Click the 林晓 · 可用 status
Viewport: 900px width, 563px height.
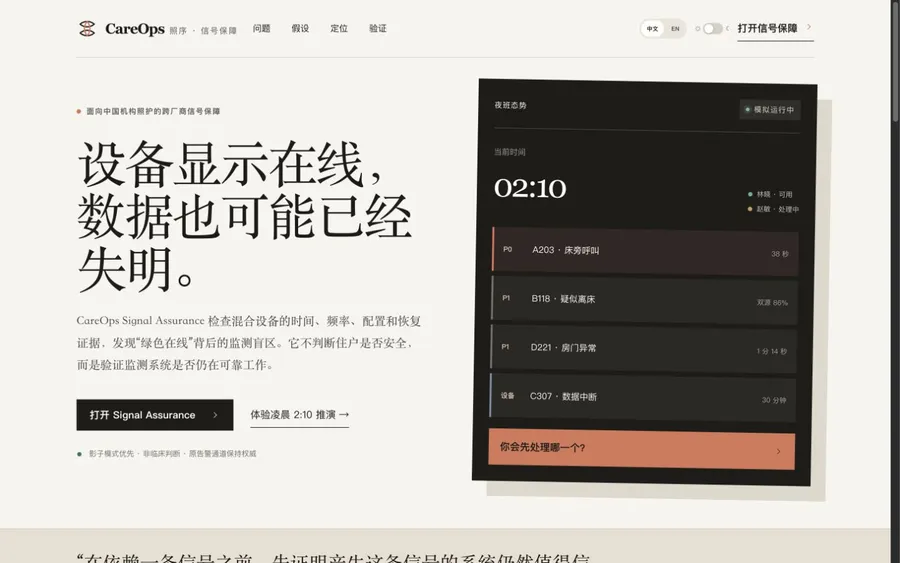point(770,195)
